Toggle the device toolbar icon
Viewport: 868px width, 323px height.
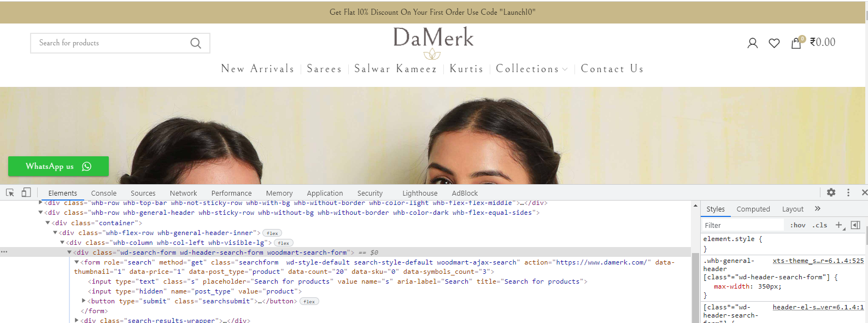tap(26, 192)
